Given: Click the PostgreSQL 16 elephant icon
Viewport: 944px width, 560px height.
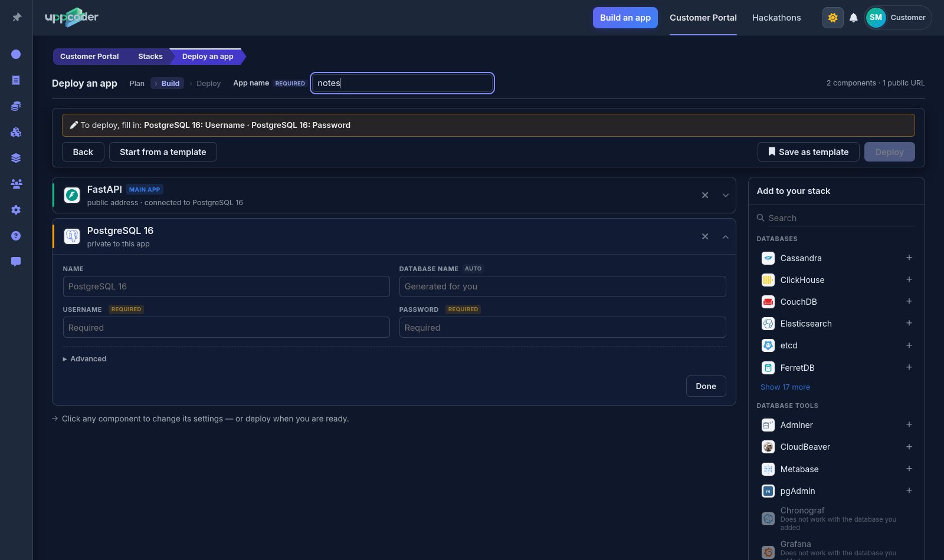Looking at the screenshot, I should pos(72,236).
